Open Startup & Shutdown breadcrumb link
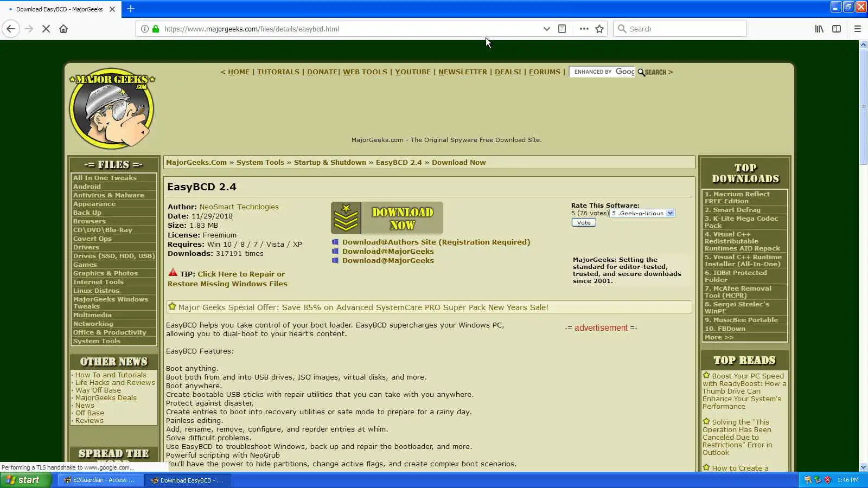This screenshot has height=488, width=868. [330, 162]
